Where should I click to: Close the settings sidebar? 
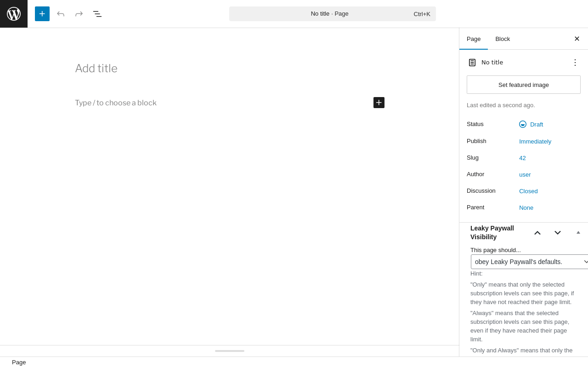[x=577, y=39]
